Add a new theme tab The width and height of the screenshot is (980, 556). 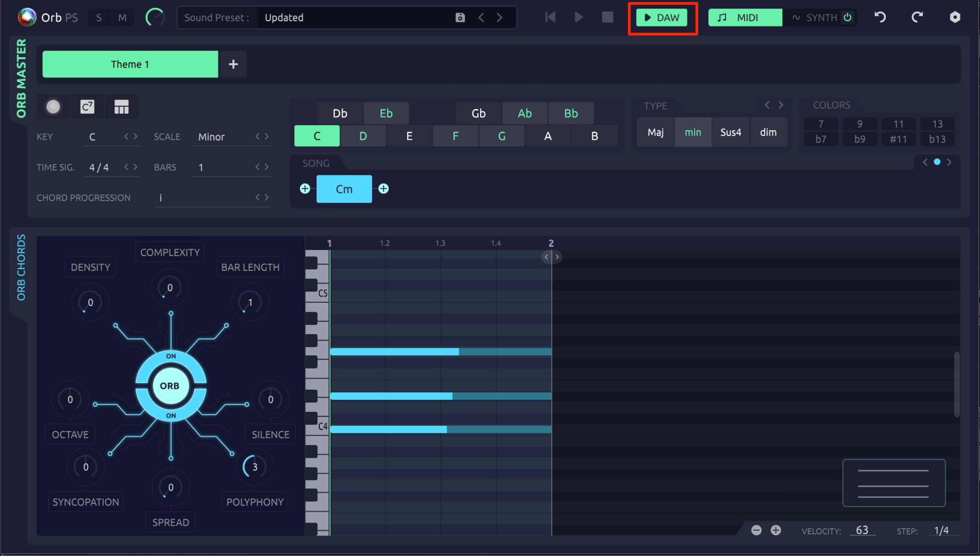click(233, 64)
